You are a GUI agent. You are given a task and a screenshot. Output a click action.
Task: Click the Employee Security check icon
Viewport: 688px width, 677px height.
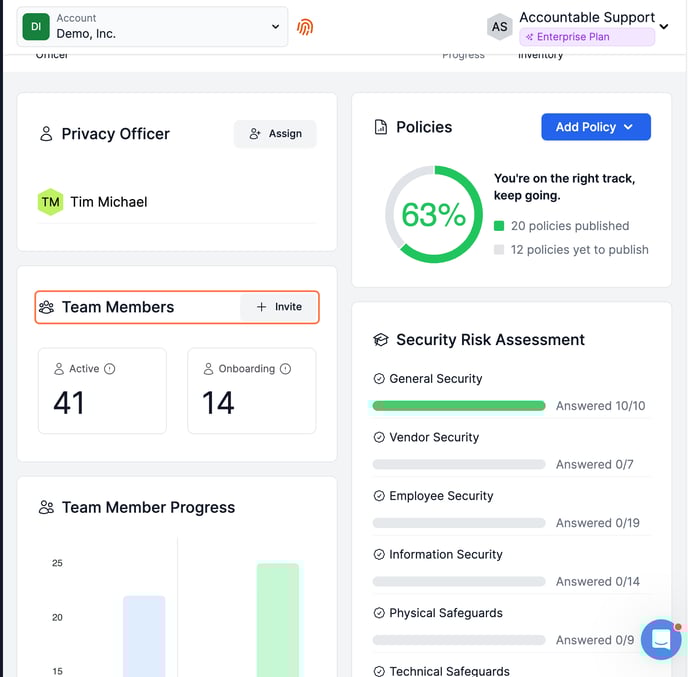(x=379, y=496)
